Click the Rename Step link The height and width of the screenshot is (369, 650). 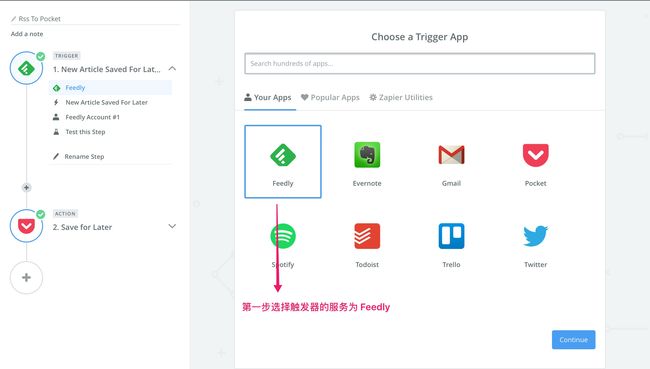pos(84,156)
